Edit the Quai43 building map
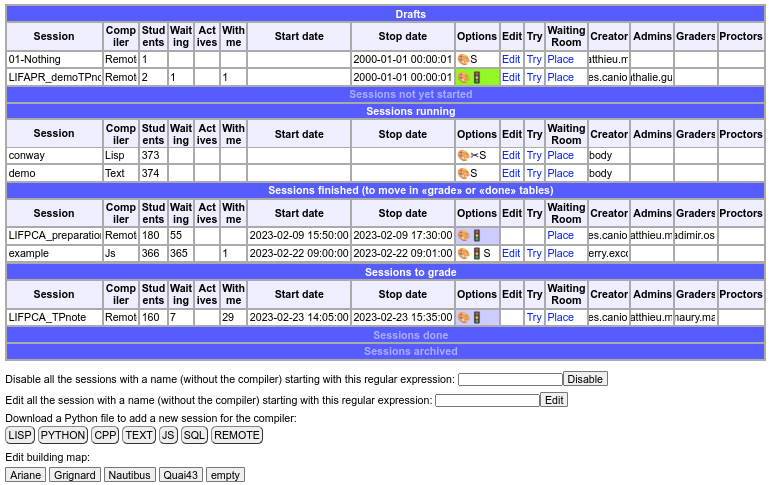This screenshot has height=485, width=769. coord(180,475)
